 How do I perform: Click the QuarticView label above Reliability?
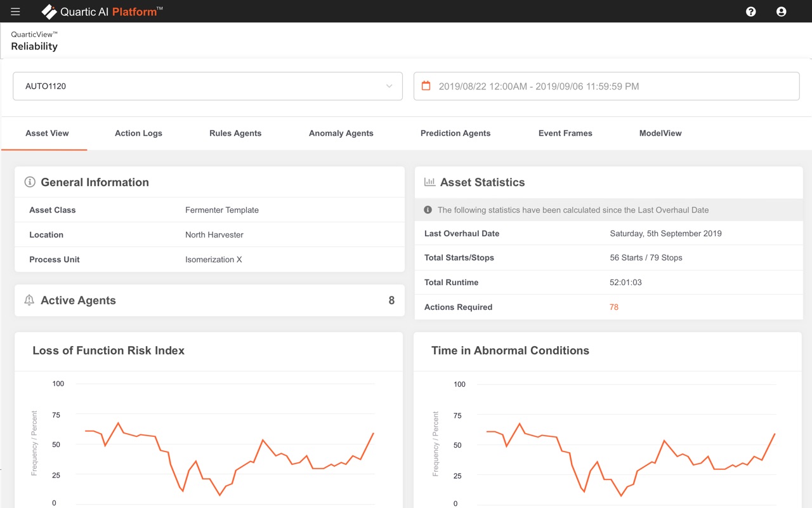click(34, 35)
